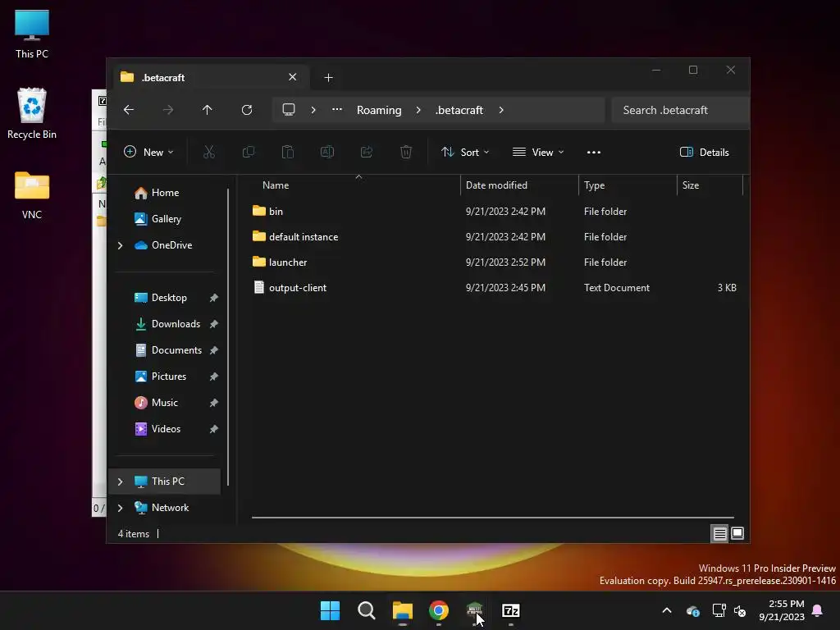This screenshot has width=840, height=630.
Task: Click the Cut scissors icon
Action: coord(209,152)
